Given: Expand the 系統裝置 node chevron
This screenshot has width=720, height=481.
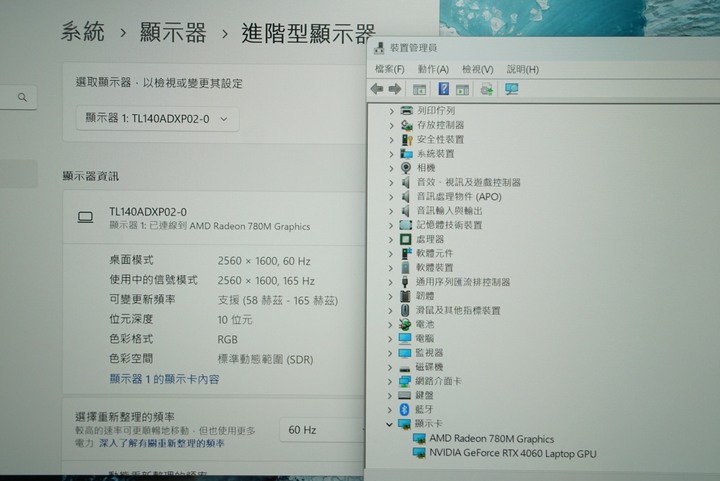Looking at the screenshot, I should [391, 154].
